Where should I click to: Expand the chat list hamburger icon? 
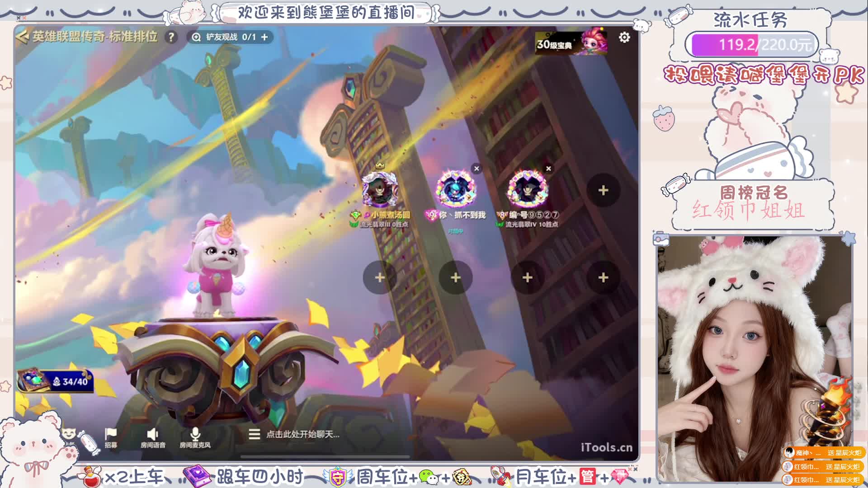click(x=254, y=434)
